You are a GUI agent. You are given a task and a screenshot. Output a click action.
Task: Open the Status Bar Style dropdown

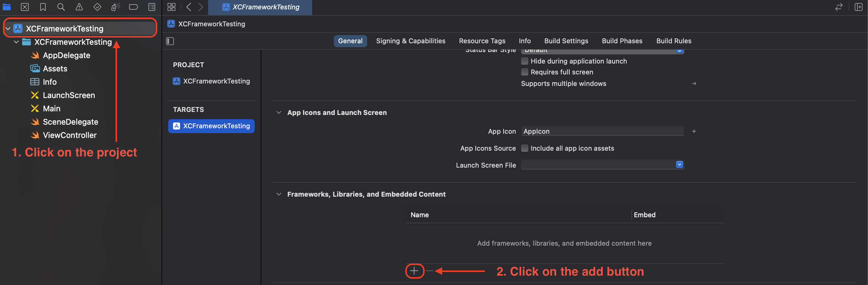click(x=602, y=51)
